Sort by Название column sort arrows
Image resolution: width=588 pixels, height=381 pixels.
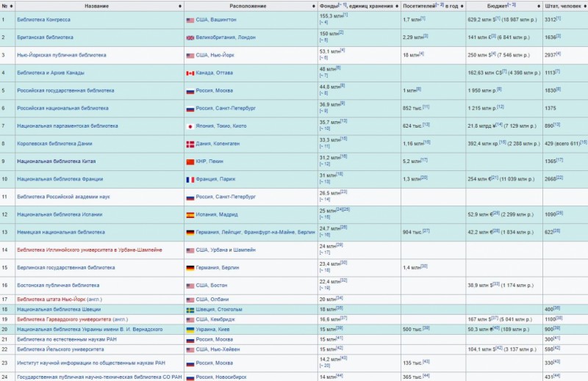coord(180,6)
